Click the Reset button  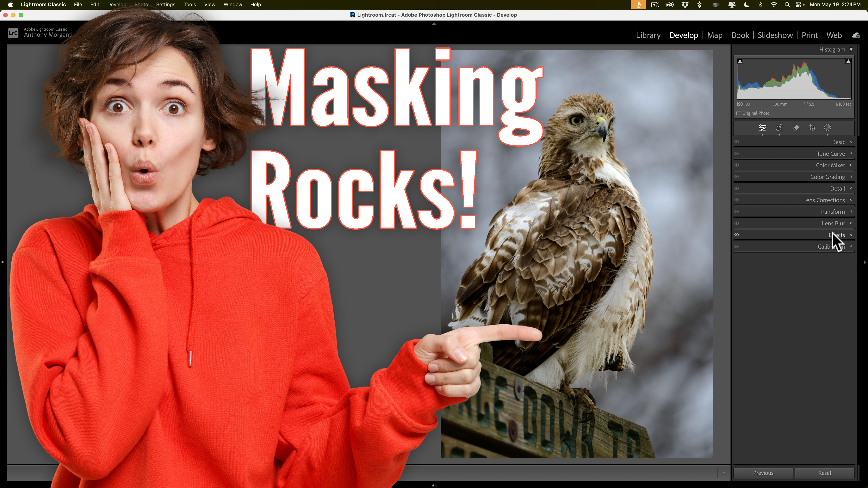(825, 473)
